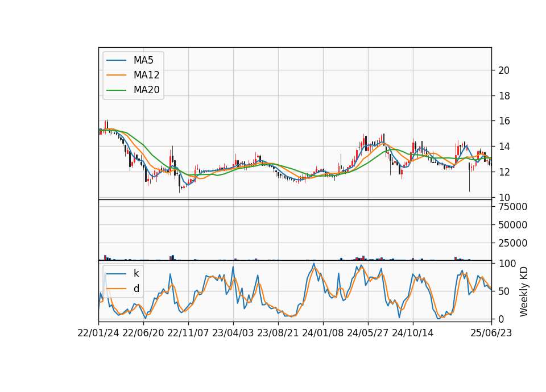
Task: Click the Weekly KD axis title
Action: tap(524, 291)
